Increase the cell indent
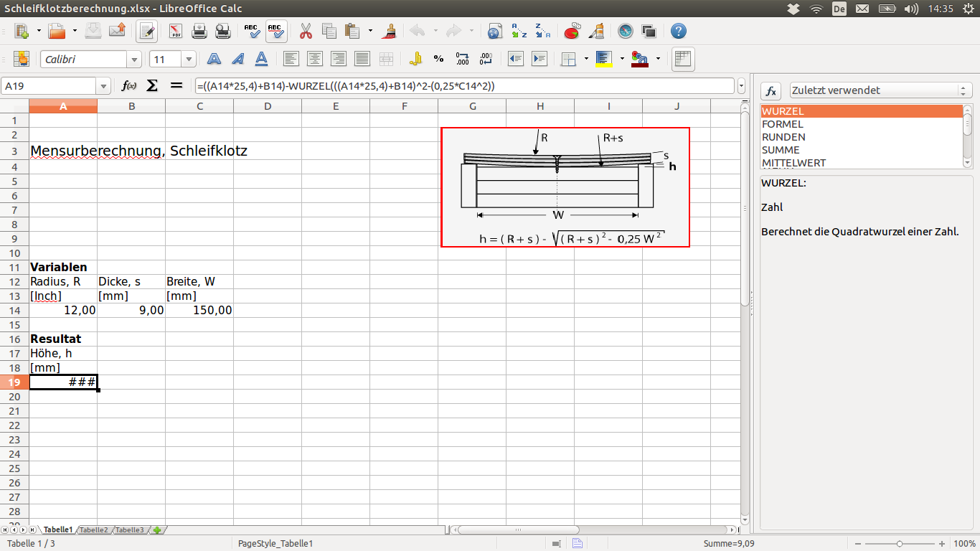The height and width of the screenshot is (551, 980). 539,60
